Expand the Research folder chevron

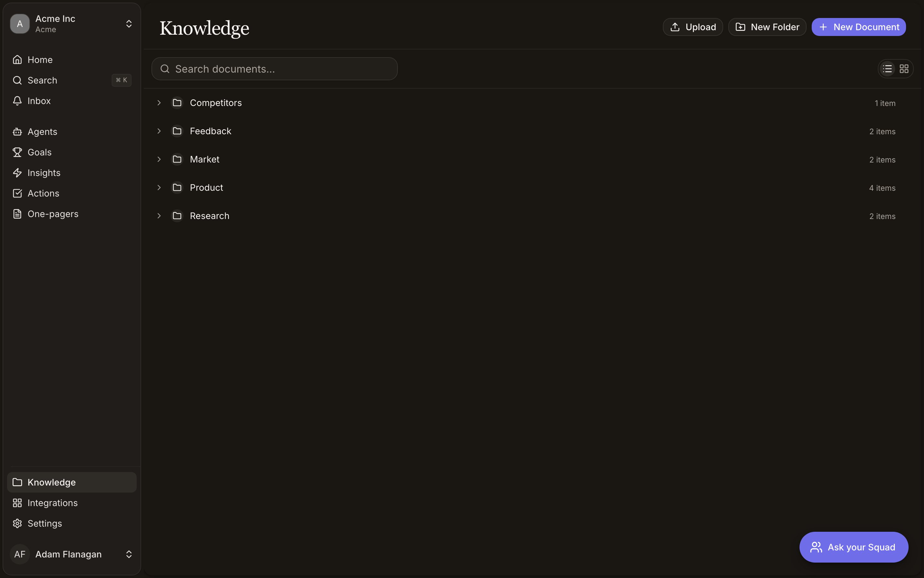click(x=159, y=216)
